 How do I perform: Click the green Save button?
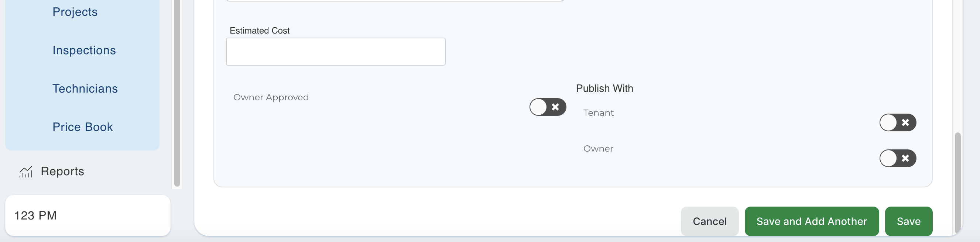pyautogui.click(x=908, y=221)
